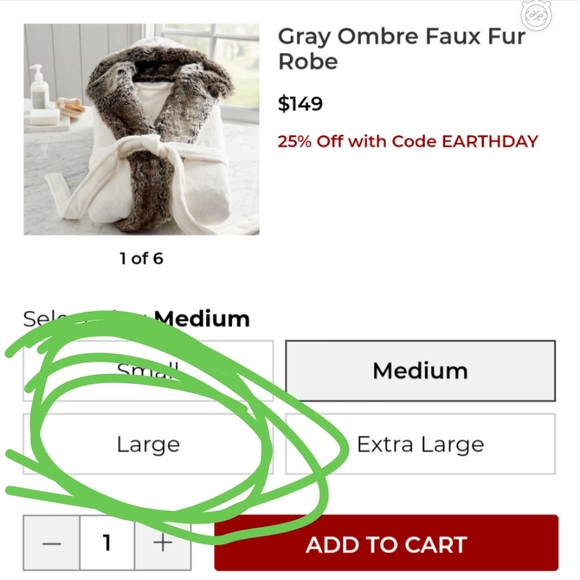580x580 pixels.
Task: Pick the Large size option
Action: click(148, 444)
